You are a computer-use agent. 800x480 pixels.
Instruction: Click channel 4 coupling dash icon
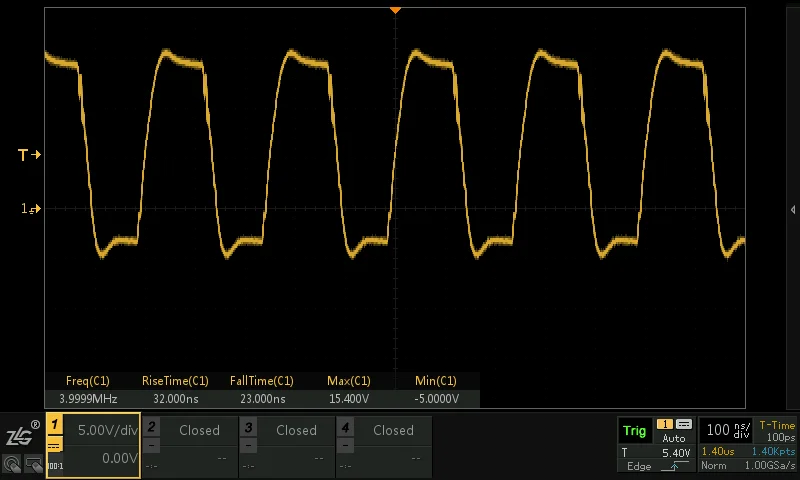[345, 446]
